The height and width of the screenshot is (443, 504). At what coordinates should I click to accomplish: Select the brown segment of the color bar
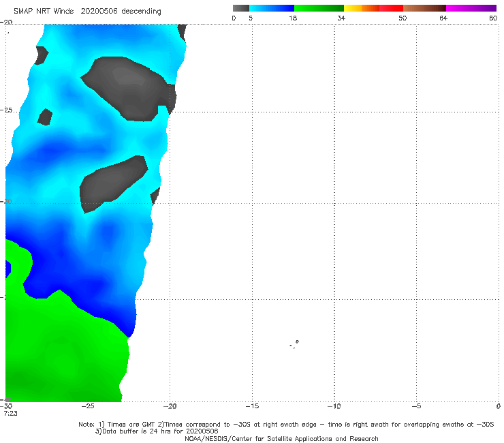click(424, 8)
